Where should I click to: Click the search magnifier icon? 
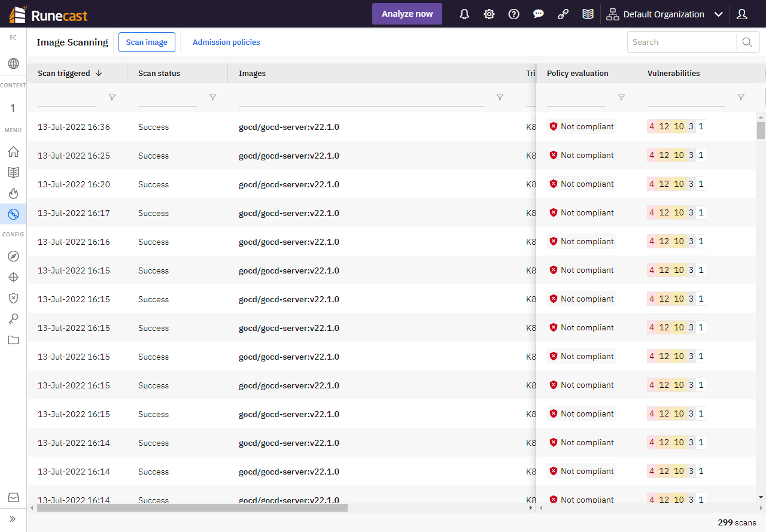[x=747, y=42]
